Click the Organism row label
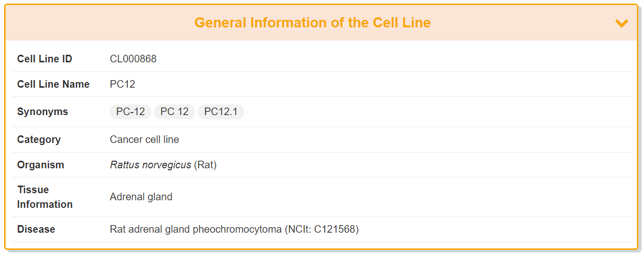 click(x=41, y=165)
